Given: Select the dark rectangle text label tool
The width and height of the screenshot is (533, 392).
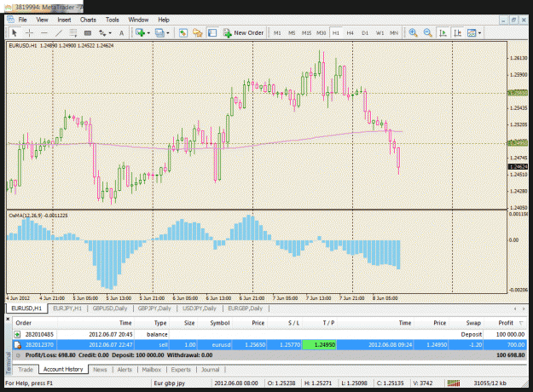Looking at the screenshot, I should [87, 33].
